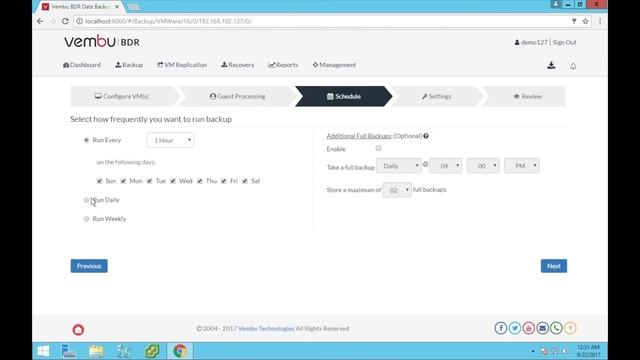Reload the page with browser refresh
This screenshot has width=640, height=360.
[65, 21]
